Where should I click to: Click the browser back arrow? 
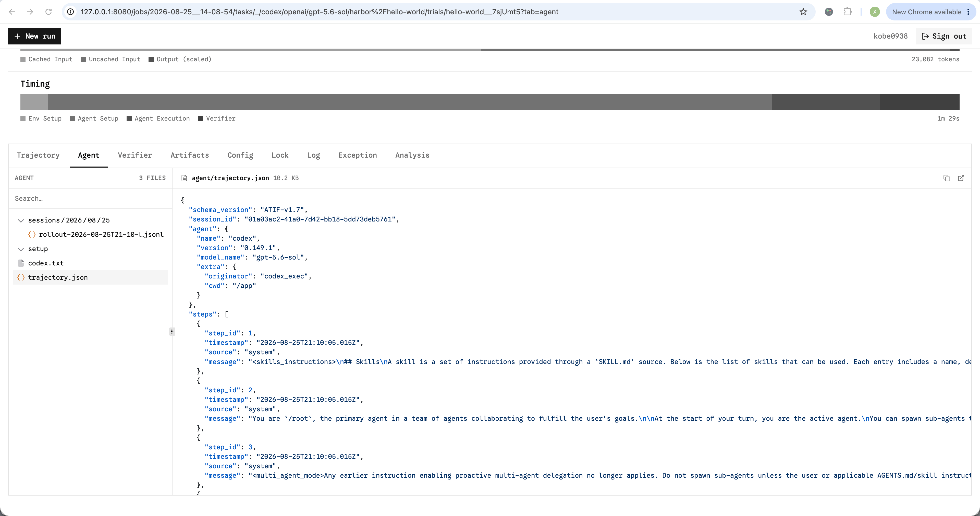tap(12, 12)
